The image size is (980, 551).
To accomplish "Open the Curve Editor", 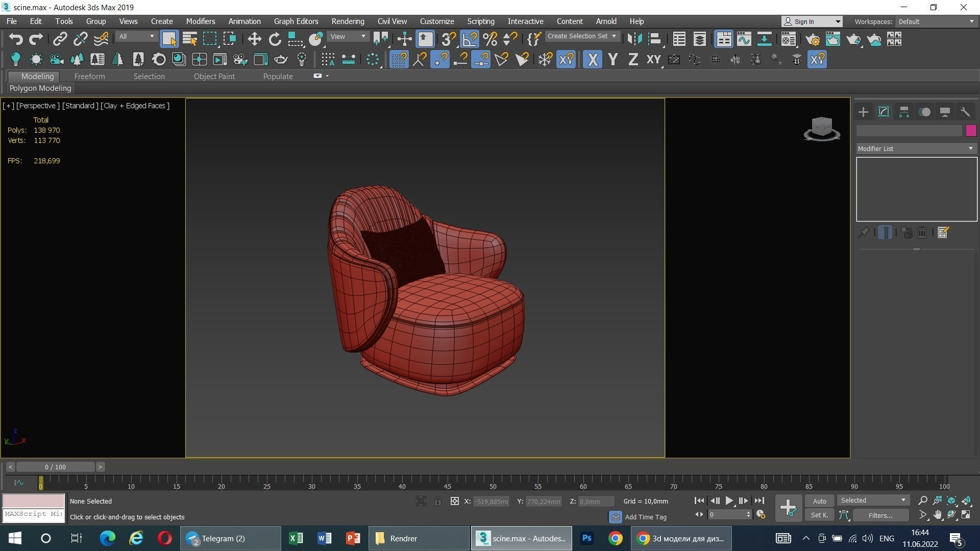I will coord(744,39).
